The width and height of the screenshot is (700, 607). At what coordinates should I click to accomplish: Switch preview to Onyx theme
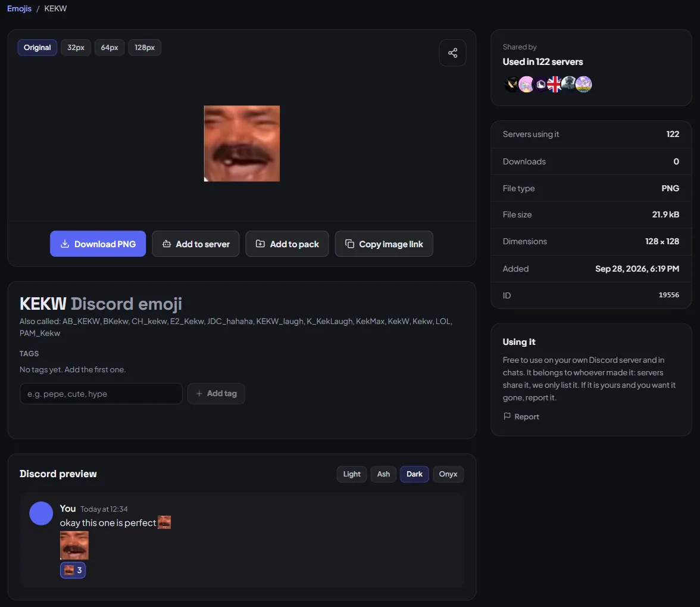[x=448, y=474]
